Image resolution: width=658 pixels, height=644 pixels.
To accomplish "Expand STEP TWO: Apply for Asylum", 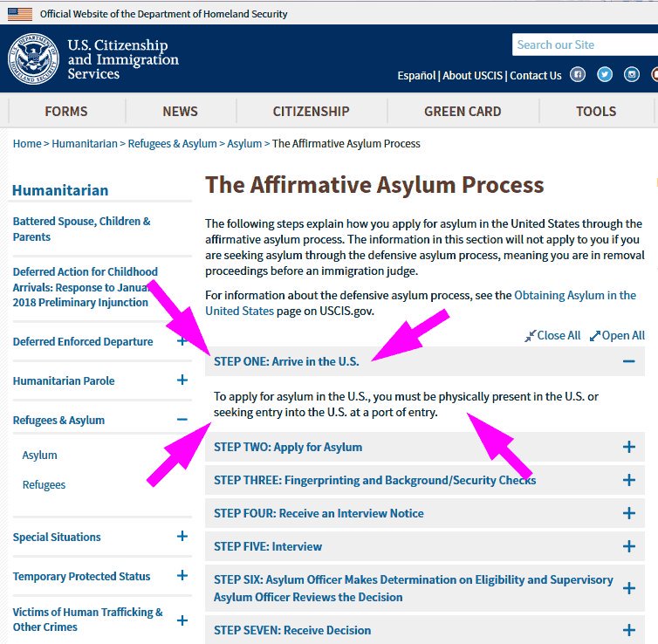I will pyautogui.click(x=628, y=447).
